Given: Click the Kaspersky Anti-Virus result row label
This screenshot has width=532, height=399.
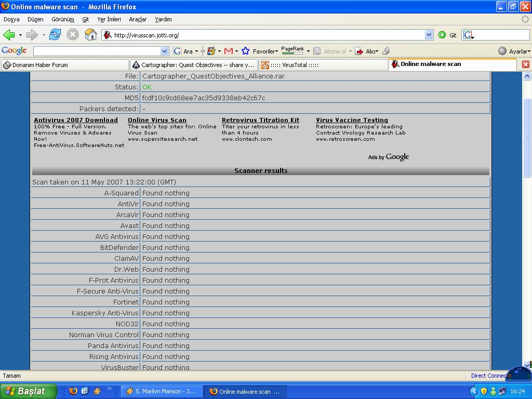Looking at the screenshot, I should [x=105, y=313].
